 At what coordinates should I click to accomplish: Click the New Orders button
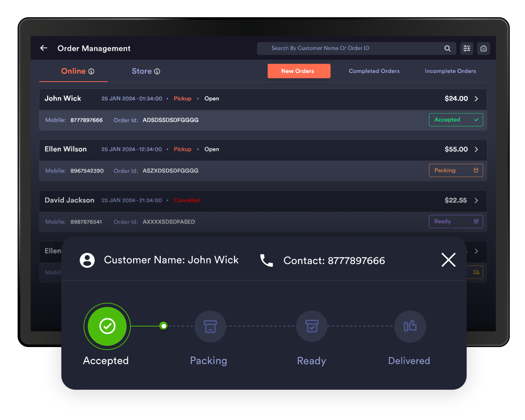tap(299, 71)
